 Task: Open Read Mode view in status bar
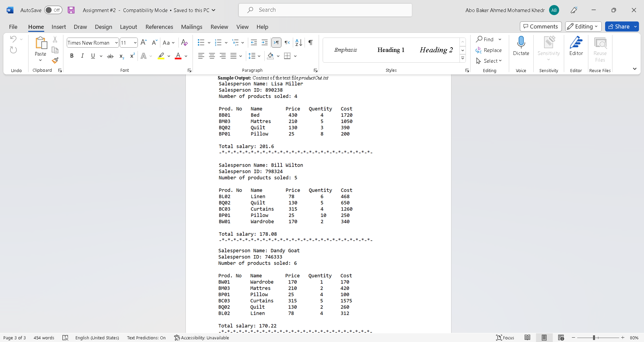[528, 338]
